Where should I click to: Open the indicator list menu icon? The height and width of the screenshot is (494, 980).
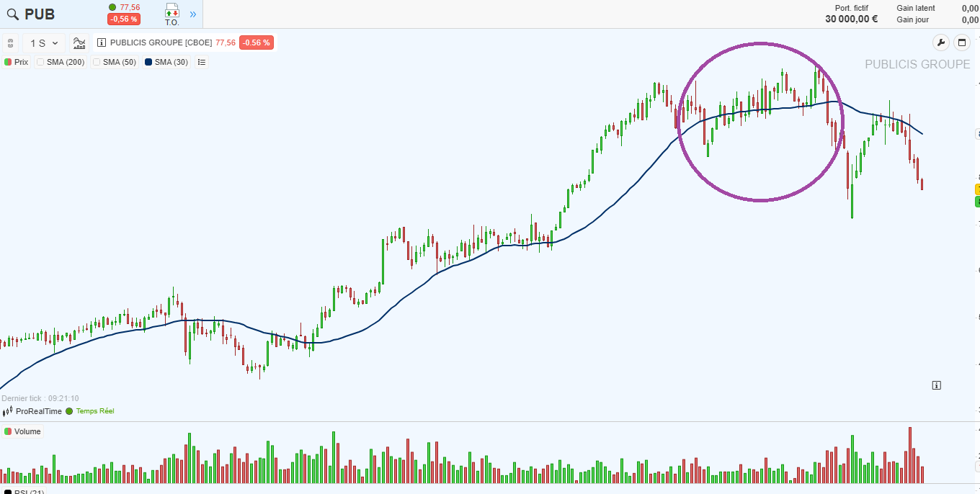coord(202,62)
